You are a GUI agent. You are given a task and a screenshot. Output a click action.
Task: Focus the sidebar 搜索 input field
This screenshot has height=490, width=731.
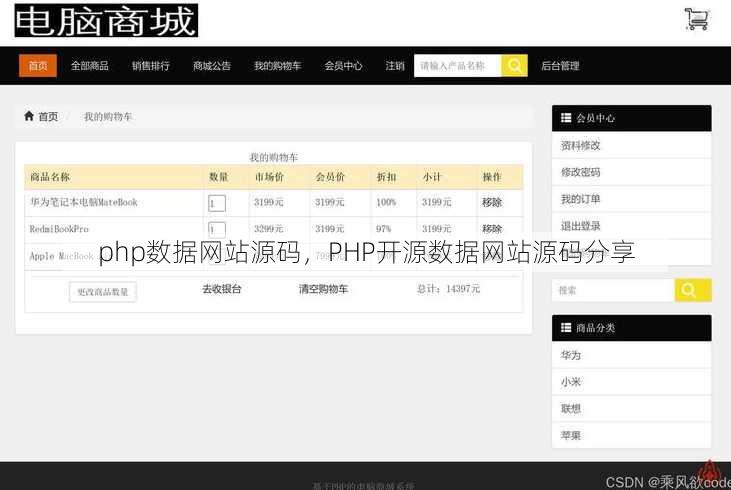click(613, 290)
